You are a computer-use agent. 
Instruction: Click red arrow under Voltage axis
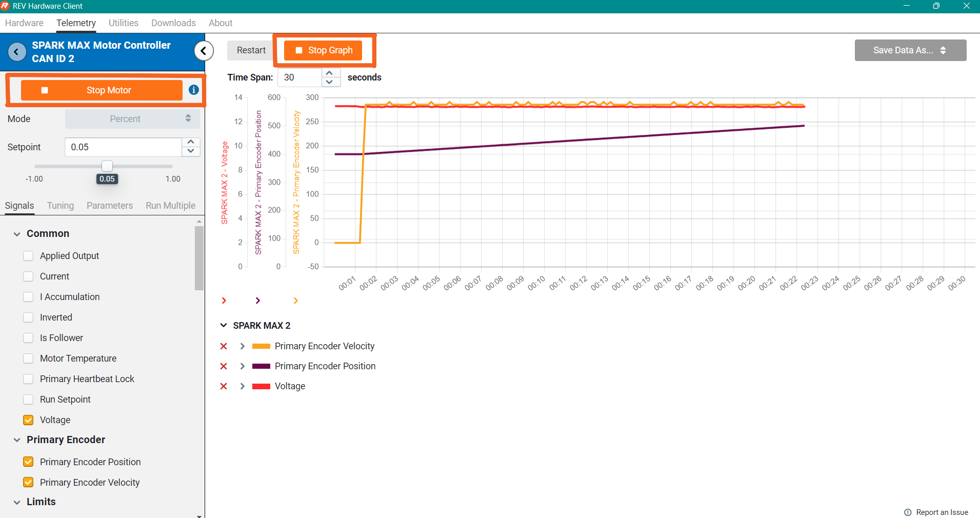224,301
